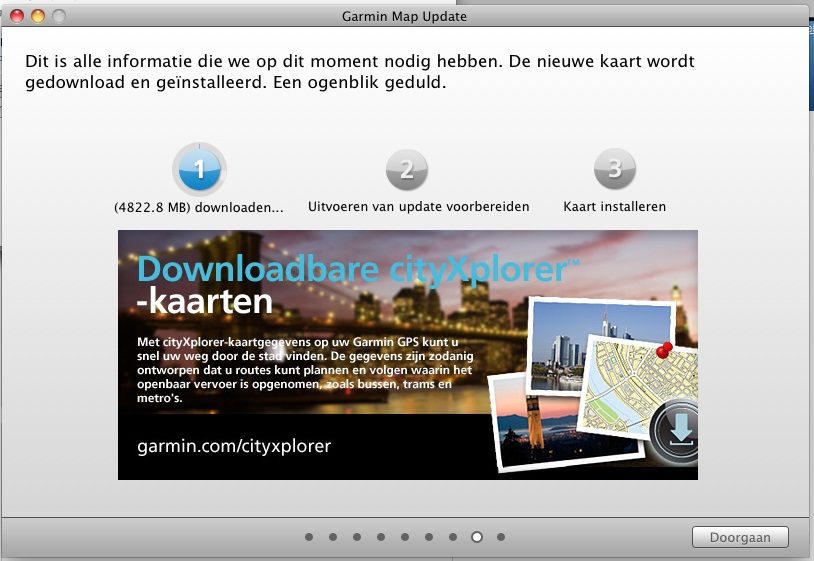Click the download arrow icon in banner
Image resolution: width=814 pixels, height=561 pixels.
point(680,430)
